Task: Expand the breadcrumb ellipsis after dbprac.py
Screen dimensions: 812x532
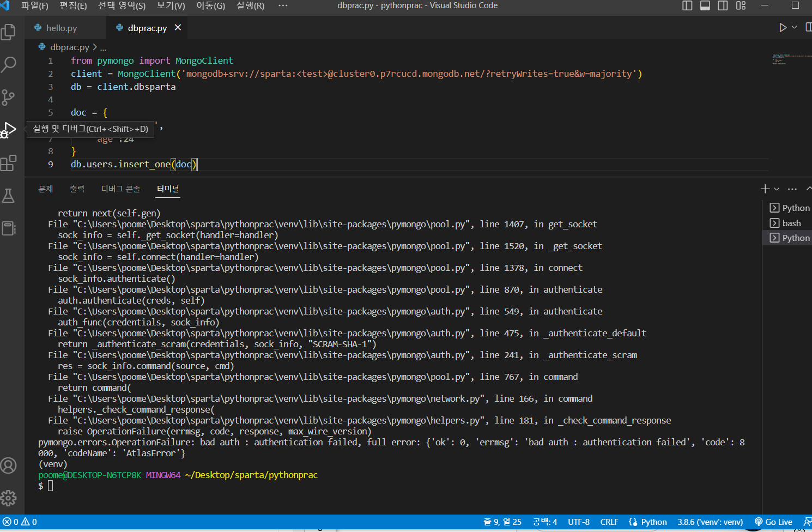Action: coord(103,48)
